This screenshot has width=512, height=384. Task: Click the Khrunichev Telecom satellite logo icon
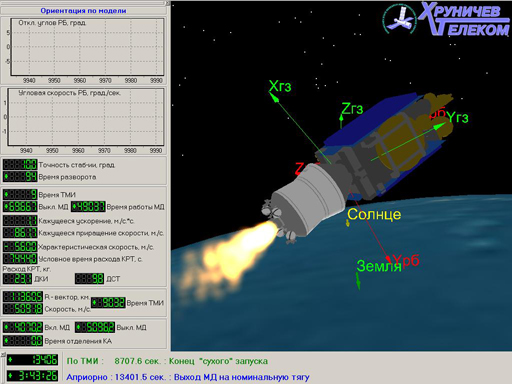click(399, 19)
